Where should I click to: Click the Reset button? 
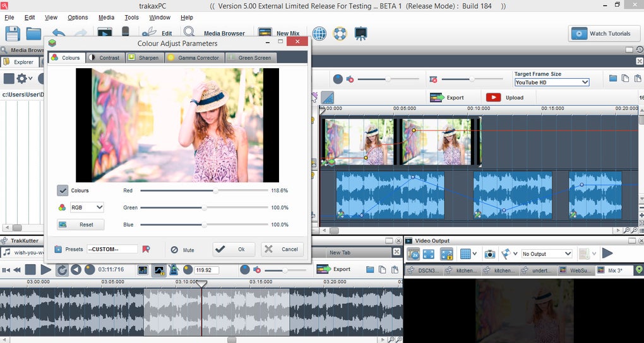pos(80,224)
